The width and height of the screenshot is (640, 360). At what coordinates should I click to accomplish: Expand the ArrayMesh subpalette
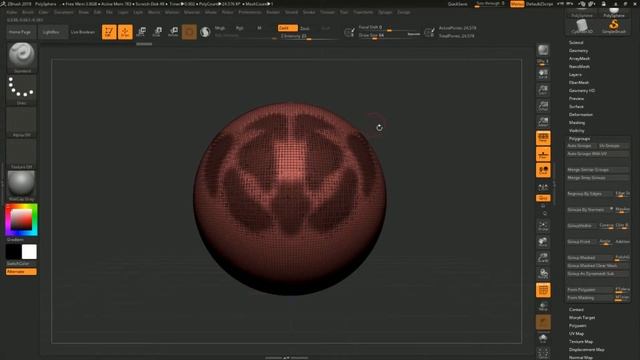(579, 58)
